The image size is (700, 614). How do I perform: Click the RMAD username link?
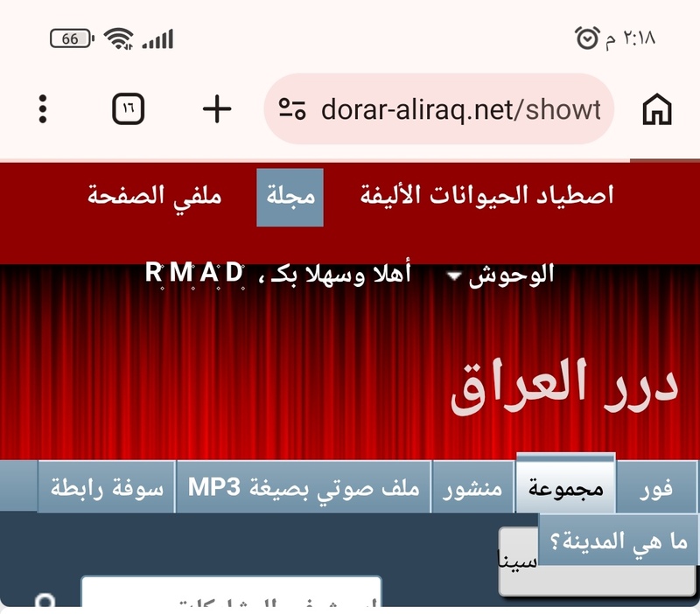195,273
